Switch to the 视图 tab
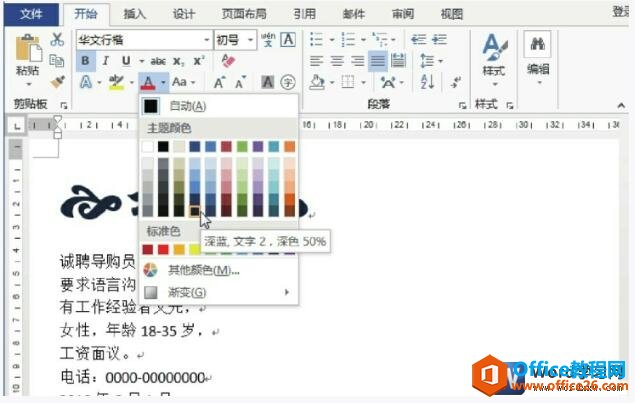This screenshot has width=635, height=403. click(452, 14)
